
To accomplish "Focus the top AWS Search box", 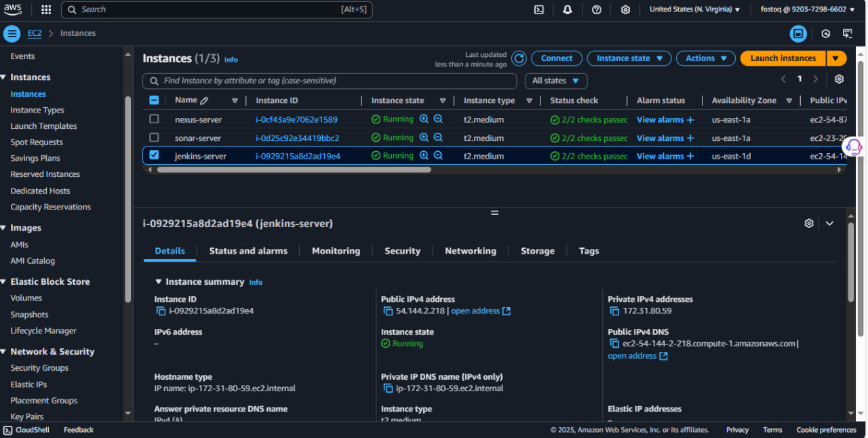I will tap(217, 9).
